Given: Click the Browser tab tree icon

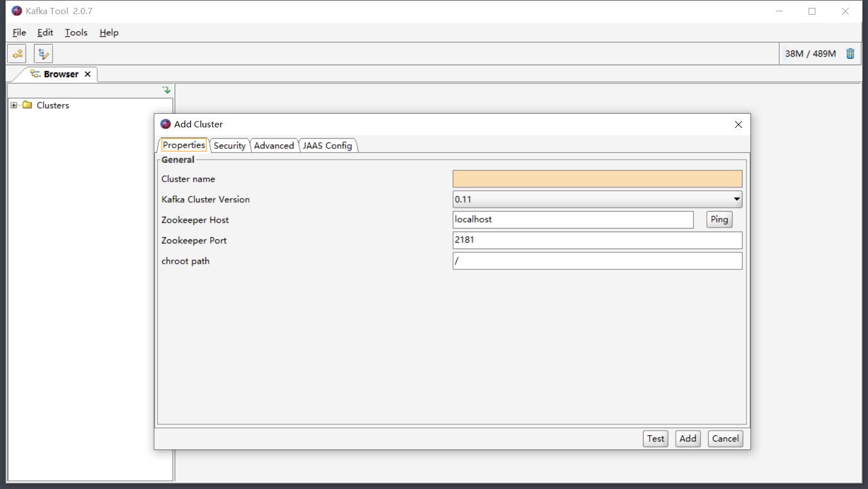Looking at the screenshot, I should coord(35,74).
